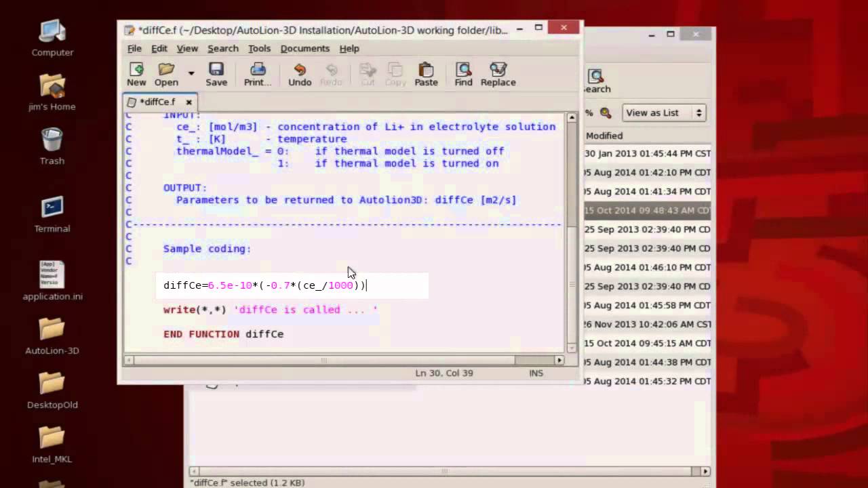
Task: Open the File menu
Action: pyautogui.click(x=134, y=48)
